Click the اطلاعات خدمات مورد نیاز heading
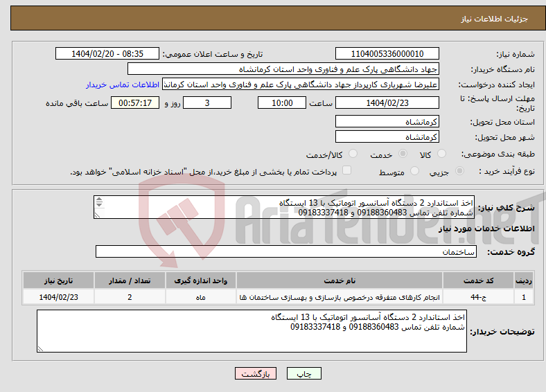Image resolution: width=546 pixels, height=392 pixels. [486, 229]
